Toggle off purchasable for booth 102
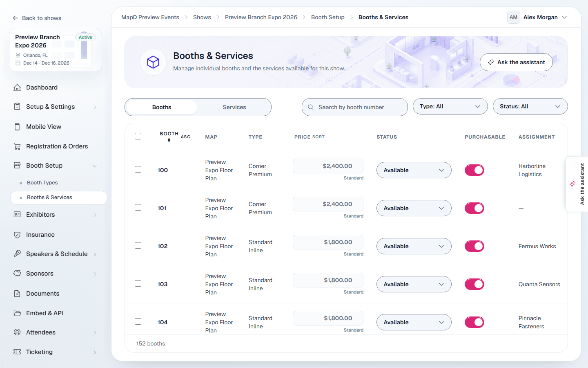 474,246
